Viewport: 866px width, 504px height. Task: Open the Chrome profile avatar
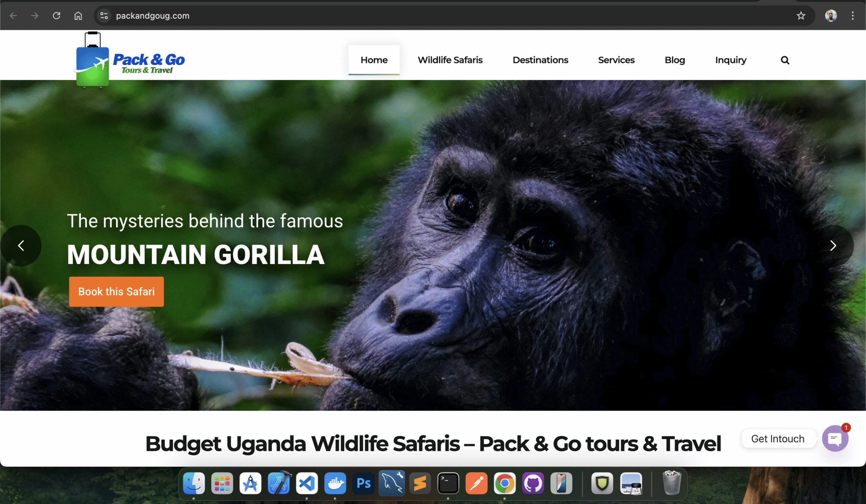830,16
